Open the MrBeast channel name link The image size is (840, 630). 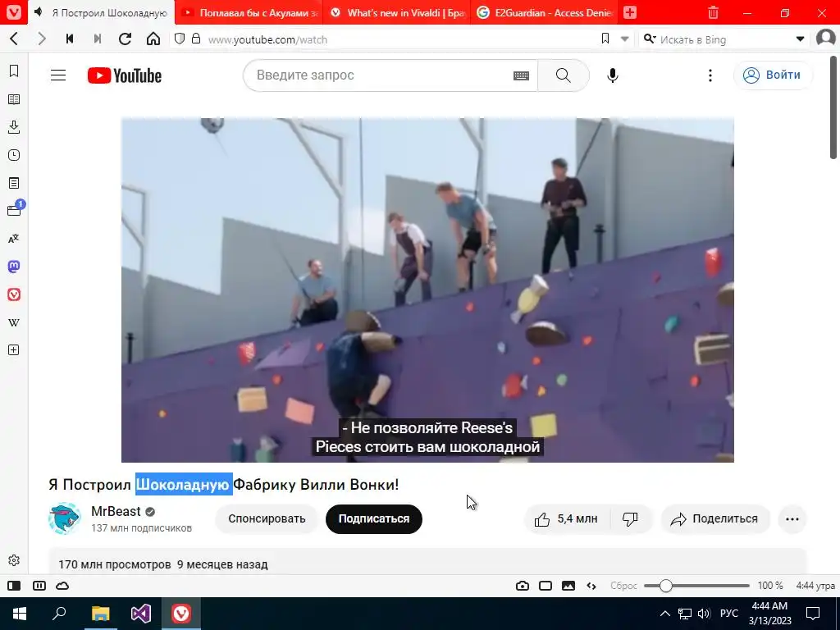116,511
